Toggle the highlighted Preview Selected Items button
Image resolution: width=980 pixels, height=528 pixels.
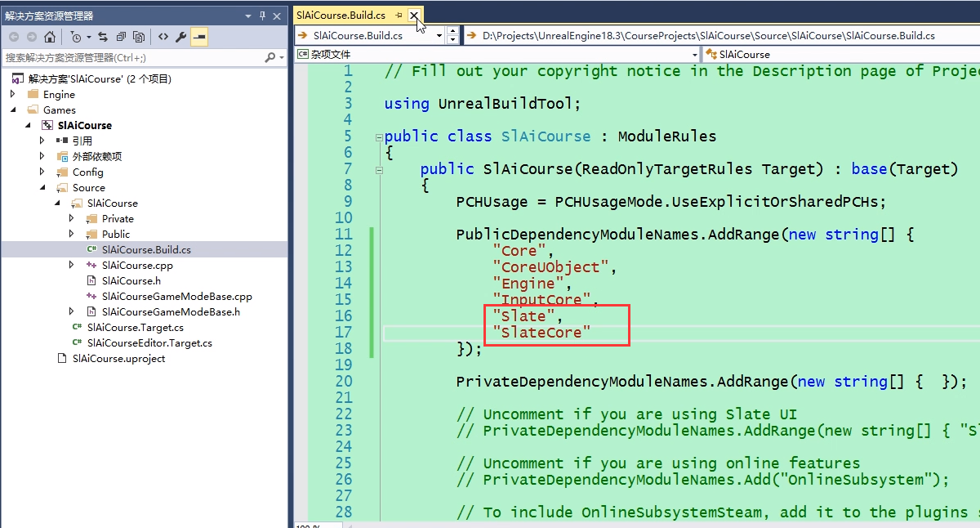click(x=199, y=37)
